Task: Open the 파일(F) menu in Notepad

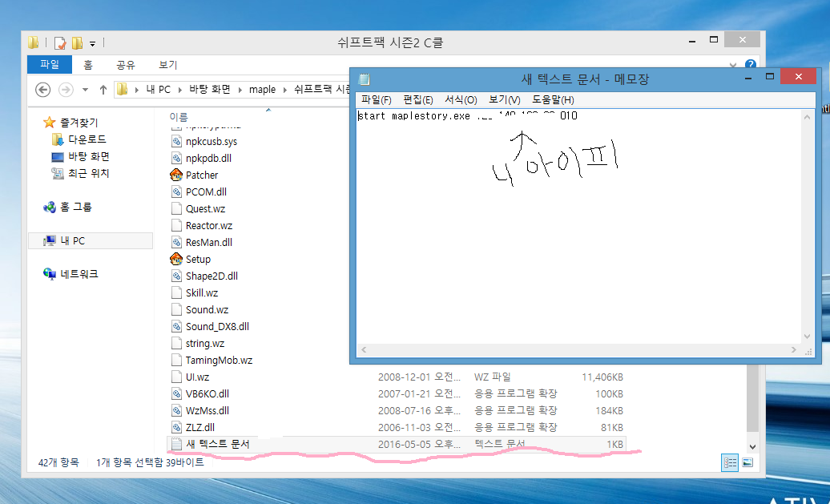Action: point(376,100)
